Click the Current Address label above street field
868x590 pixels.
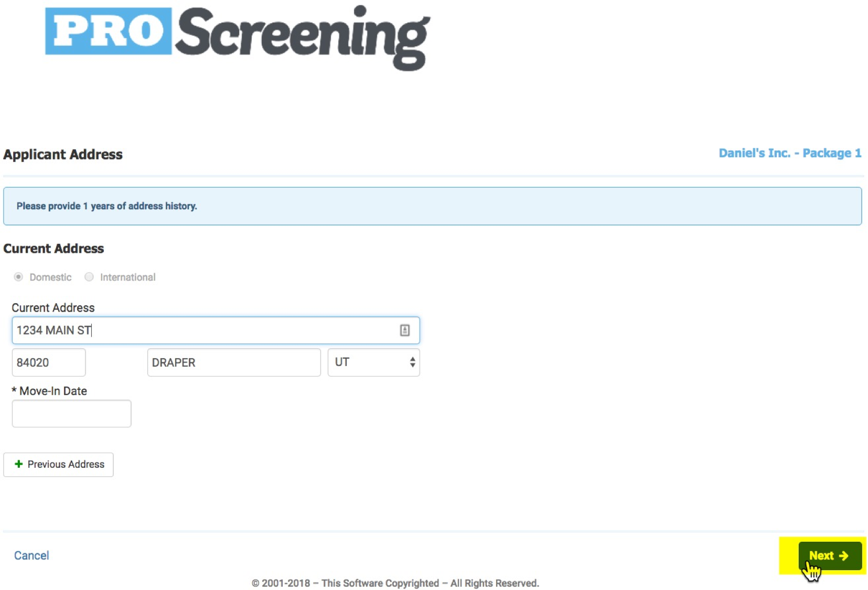(53, 308)
